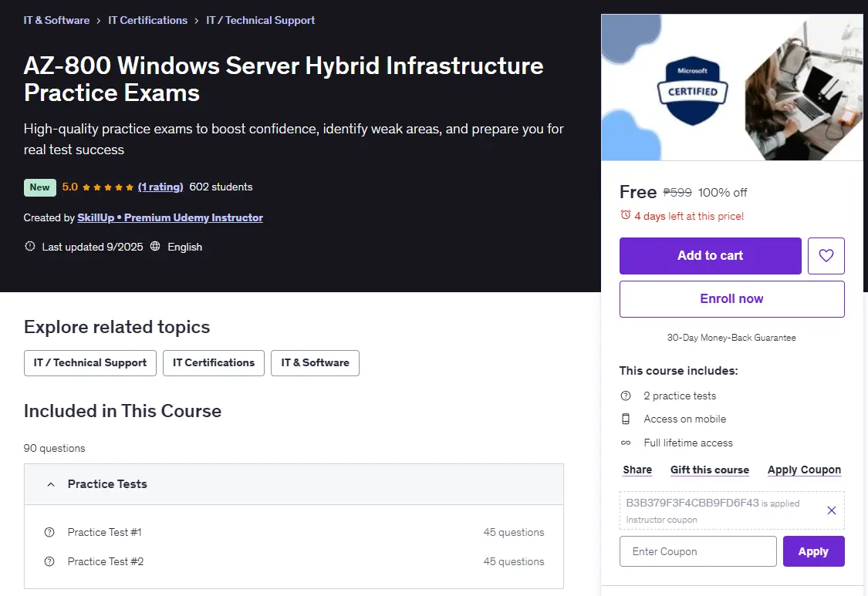Click the course title heading
The height and width of the screenshot is (596, 868).
pyautogui.click(x=283, y=79)
